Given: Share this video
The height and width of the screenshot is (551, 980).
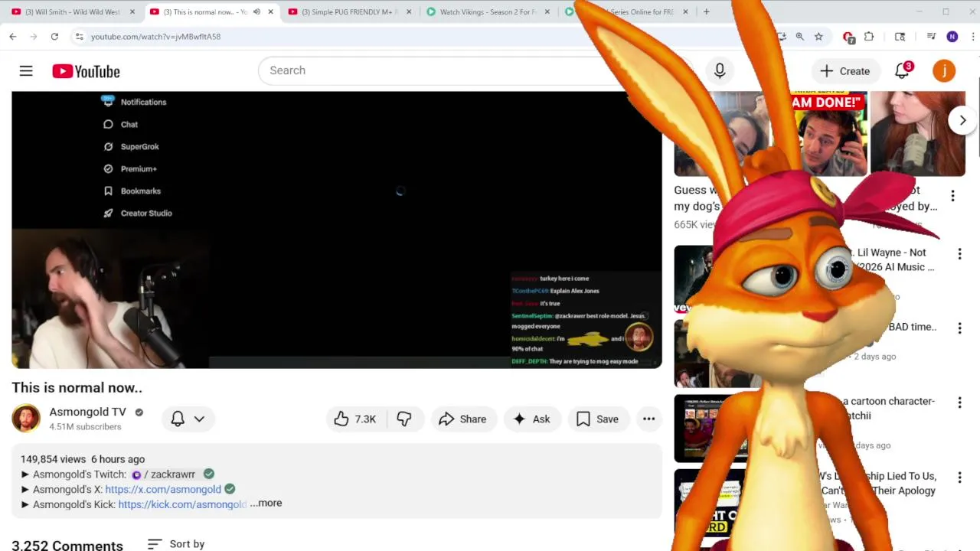Looking at the screenshot, I should pyautogui.click(x=462, y=419).
